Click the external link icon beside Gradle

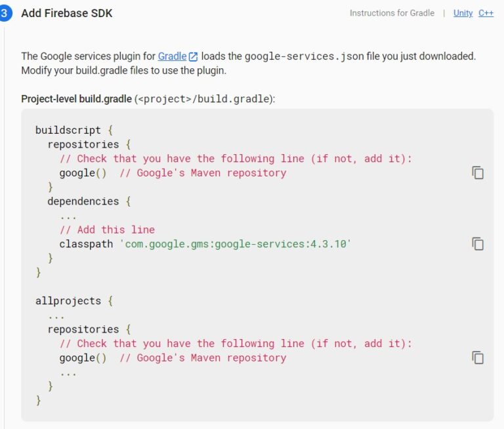click(193, 56)
